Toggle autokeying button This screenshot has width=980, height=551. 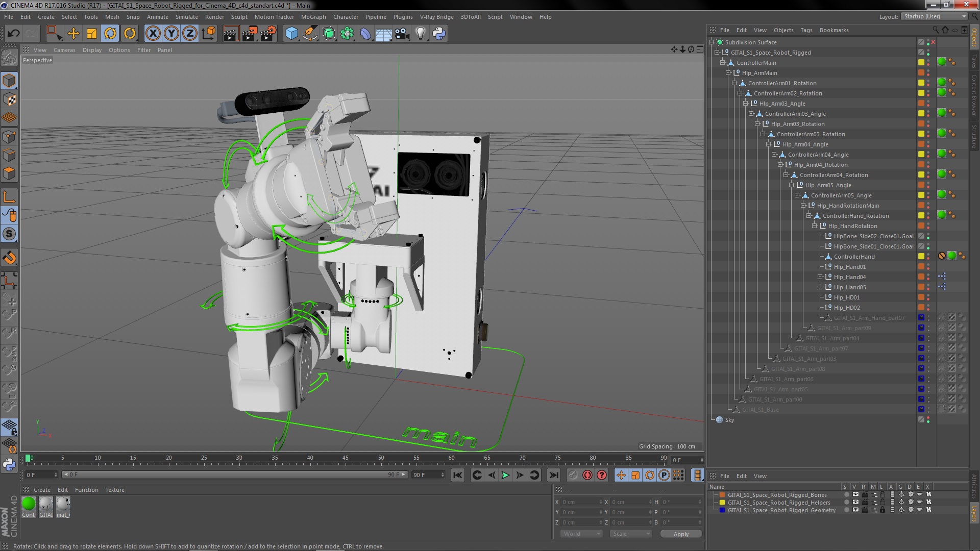587,475
